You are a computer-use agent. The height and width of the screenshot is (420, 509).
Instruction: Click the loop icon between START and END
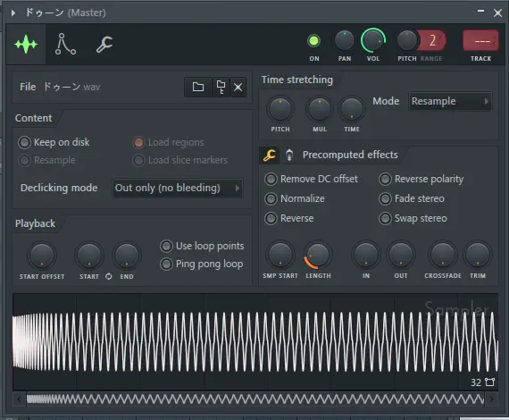[109, 276]
